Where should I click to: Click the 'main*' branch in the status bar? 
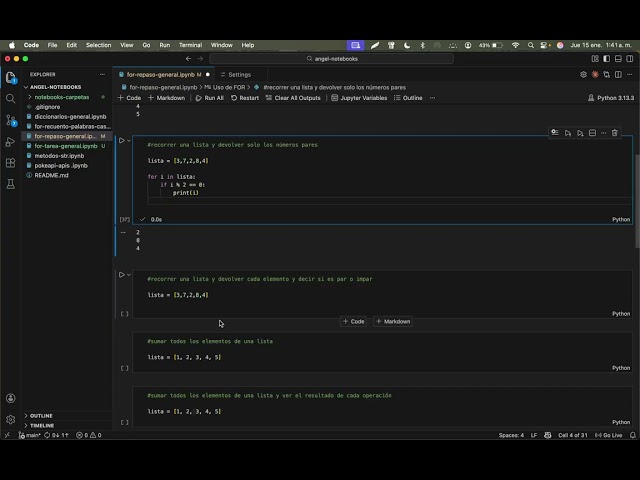click(29, 435)
